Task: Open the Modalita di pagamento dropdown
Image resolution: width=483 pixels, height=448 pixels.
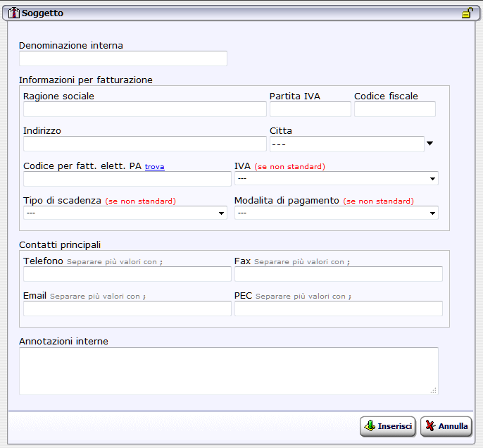Action: pyautogui.click(x=336, y=213)
